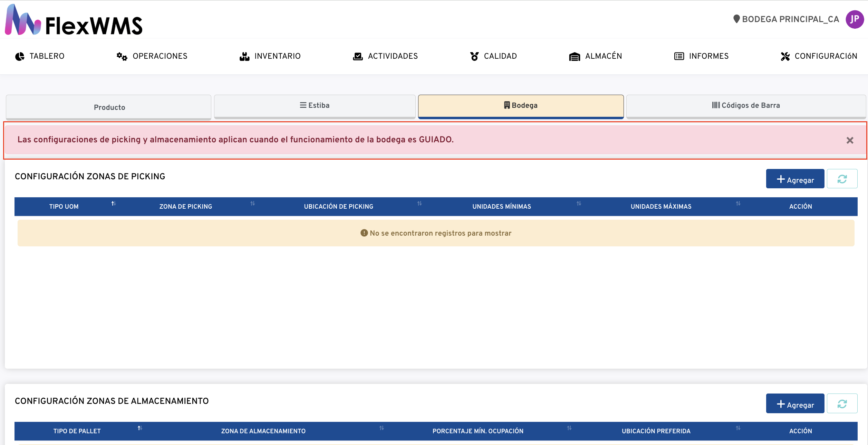Refresh the almacenamiento zones table
The width and height of the screenshot is (868, 445).
point(842,404)
